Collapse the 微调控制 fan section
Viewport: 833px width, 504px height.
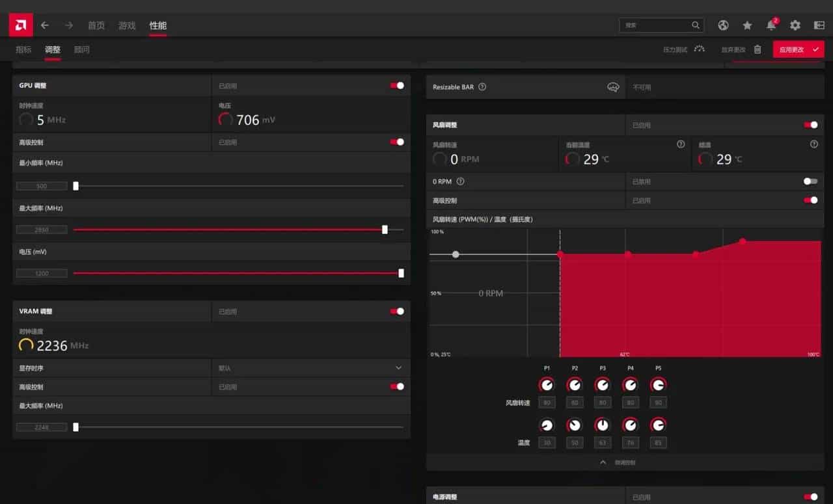(602, 462)
